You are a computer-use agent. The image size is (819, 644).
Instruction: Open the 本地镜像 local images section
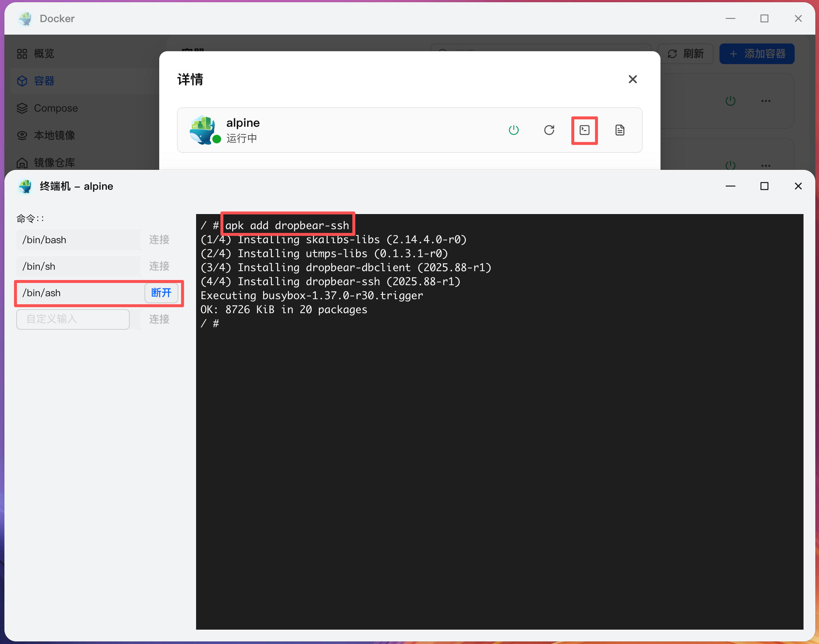[x=54, y=135]
